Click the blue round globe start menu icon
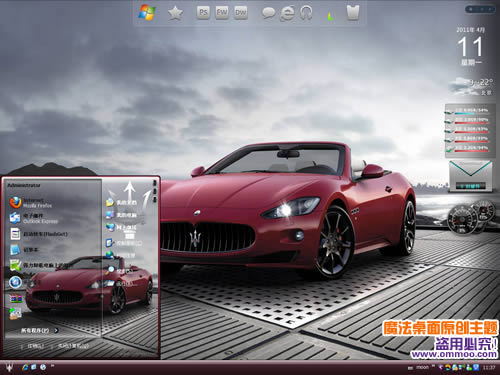500x375 pixels. click(x=15, y=282)
